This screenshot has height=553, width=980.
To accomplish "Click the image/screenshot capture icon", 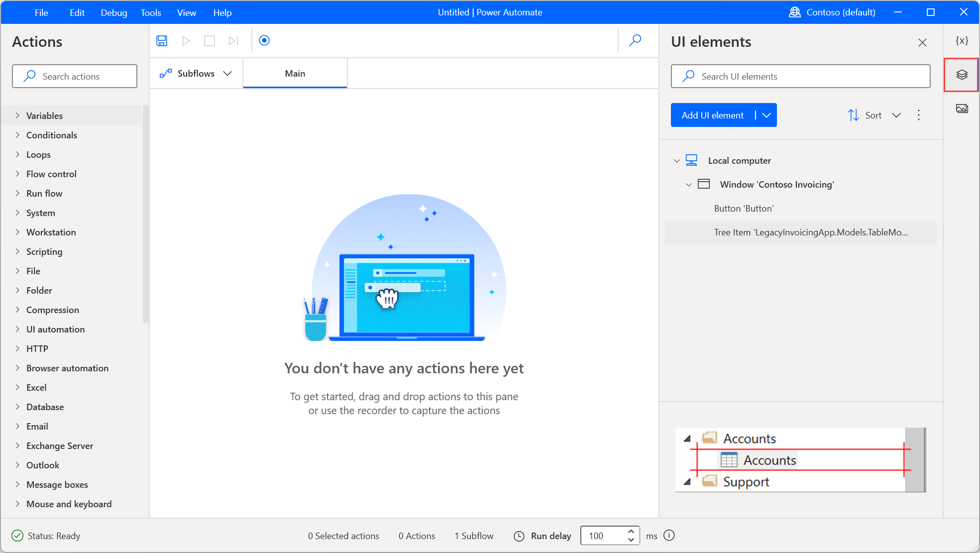I will tap(962, 109).
